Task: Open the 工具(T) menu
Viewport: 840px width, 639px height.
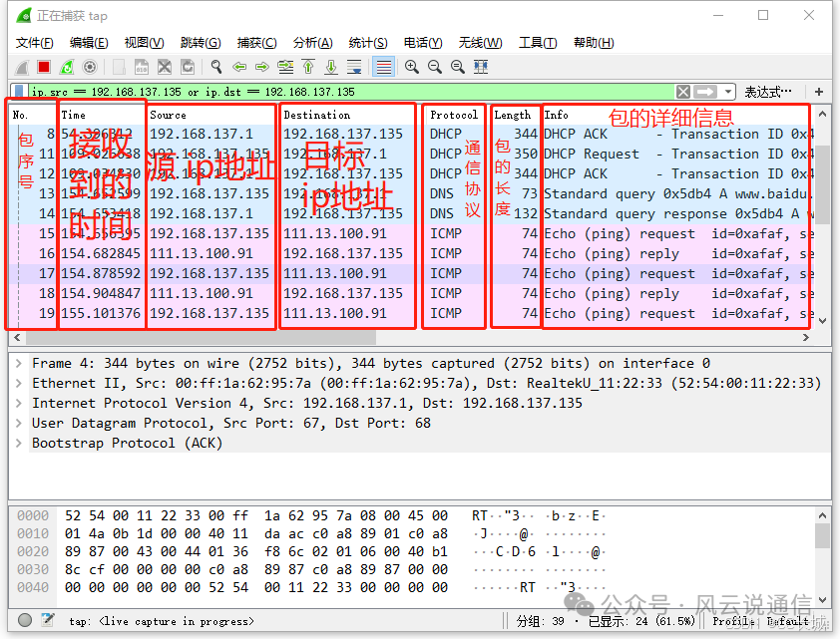Action: point(538,43)
